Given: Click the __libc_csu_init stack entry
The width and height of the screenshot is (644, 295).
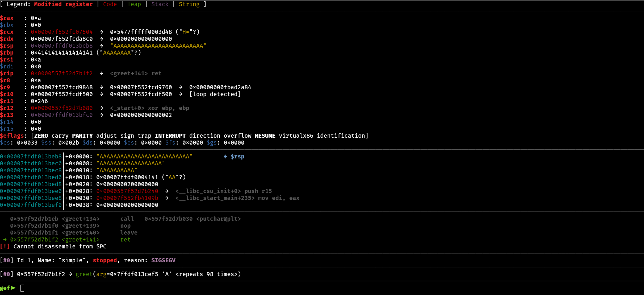Looking at the screenshot, I should (208, 191).
